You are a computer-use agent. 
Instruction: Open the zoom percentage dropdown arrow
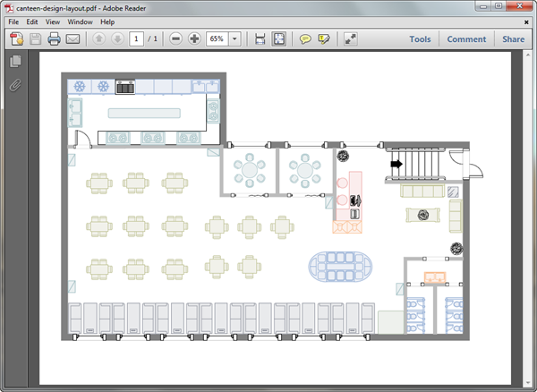234,39
